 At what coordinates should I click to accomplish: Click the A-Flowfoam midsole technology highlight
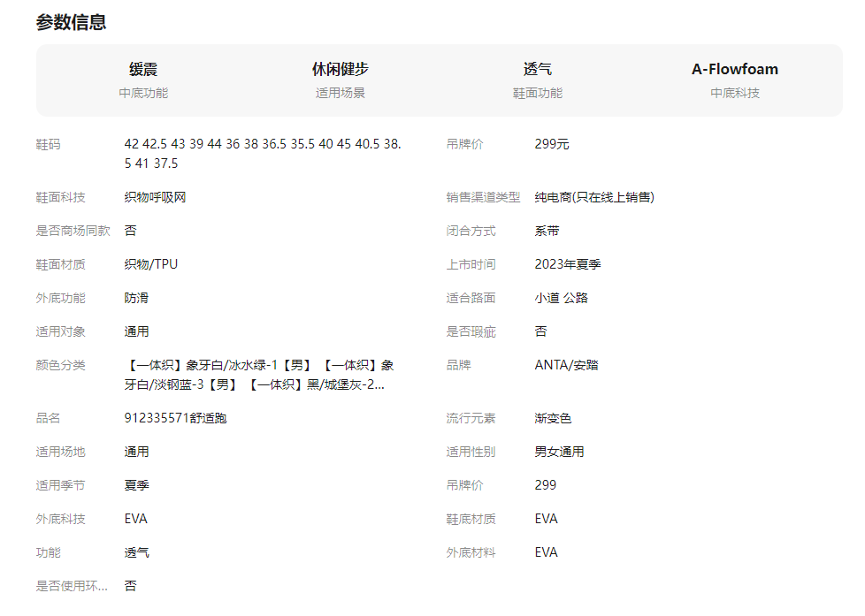(734, 80)
